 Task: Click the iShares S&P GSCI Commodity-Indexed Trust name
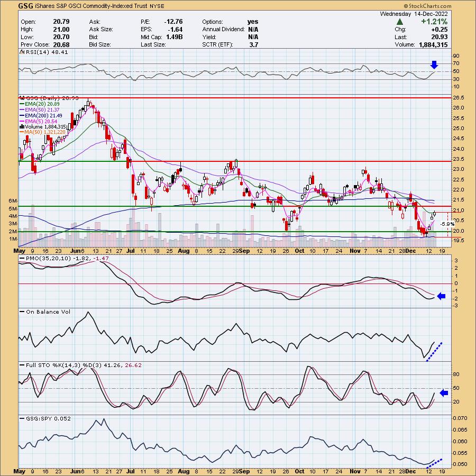(x=91, y=6)
